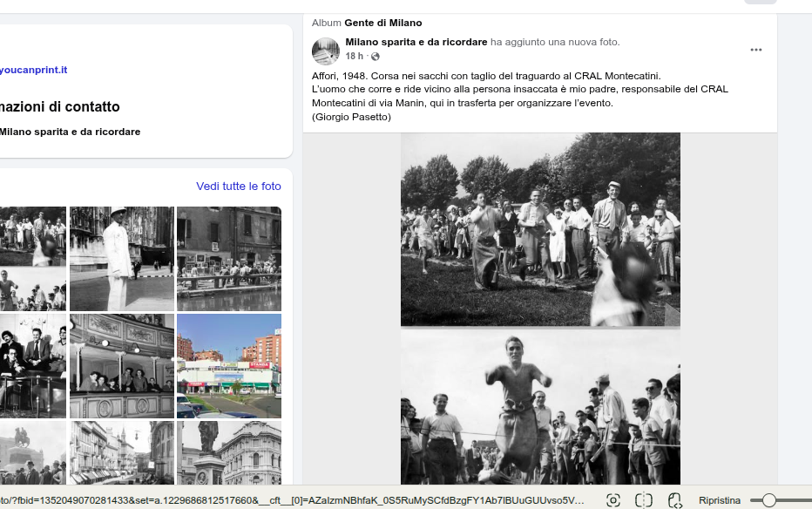This screenshot has height=509, width=812.
Task: Open the youcanprint.it website link
Action: pyautogui.click(x=33, y=70)
